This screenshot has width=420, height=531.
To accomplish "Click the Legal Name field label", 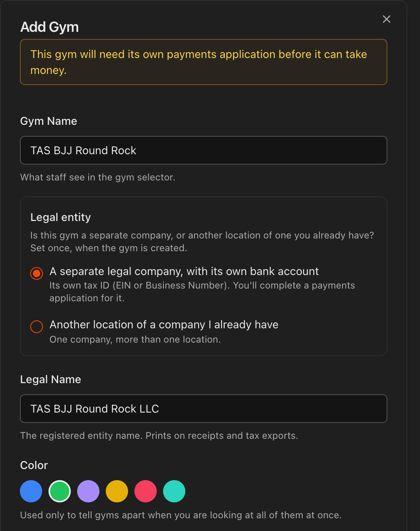I will pyautogui.click(x=51, y=380).
